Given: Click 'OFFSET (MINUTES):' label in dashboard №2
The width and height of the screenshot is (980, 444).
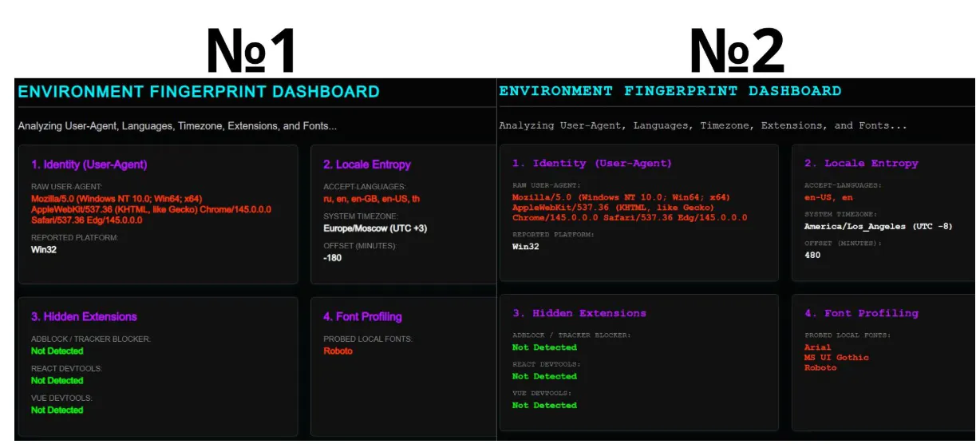Looking at the screenshot, I should point(843,244).
